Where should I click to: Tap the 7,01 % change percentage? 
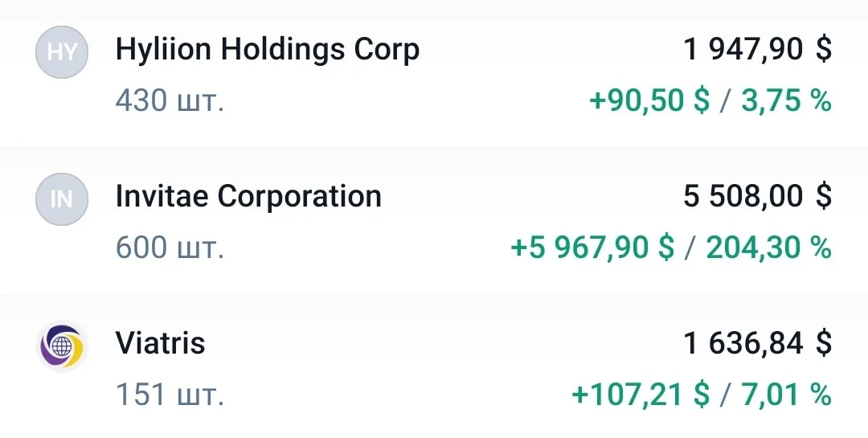coord(787,395)
